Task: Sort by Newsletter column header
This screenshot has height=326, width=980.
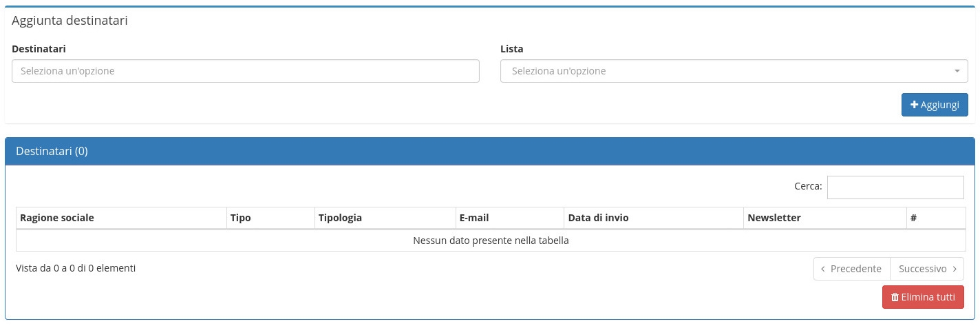Action: 774,218
